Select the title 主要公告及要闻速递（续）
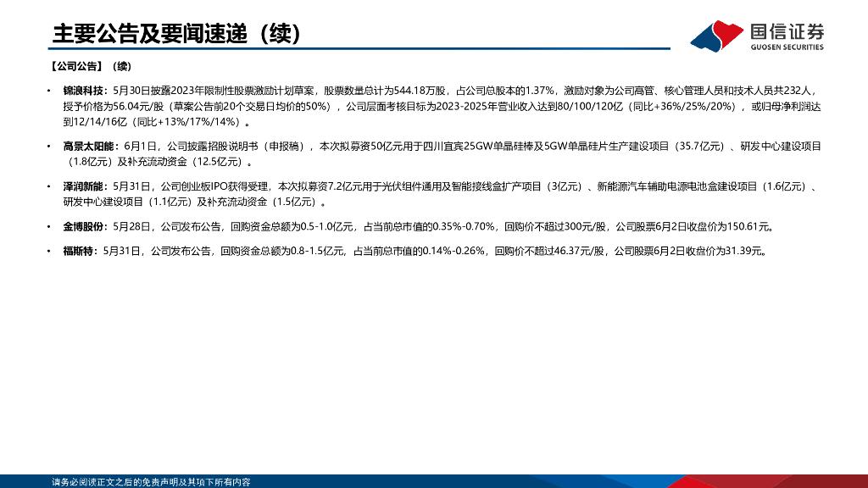 click(176, 34)
